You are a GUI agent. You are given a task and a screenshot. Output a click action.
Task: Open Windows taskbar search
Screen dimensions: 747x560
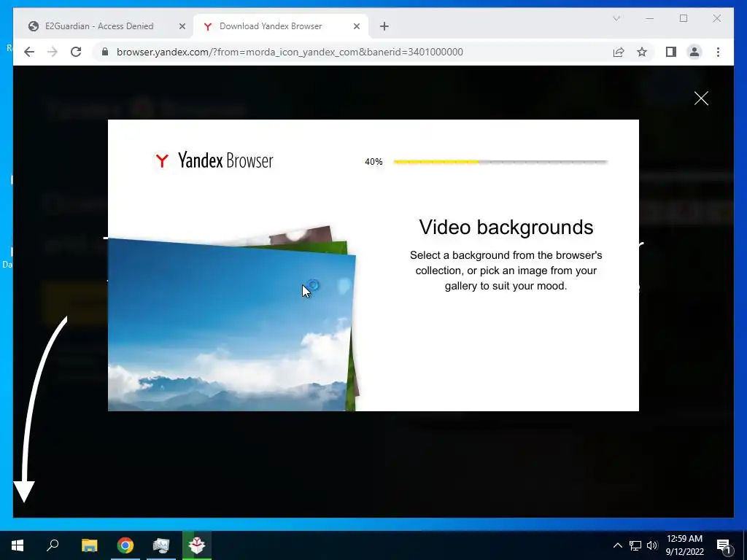(x=53, y=545)
